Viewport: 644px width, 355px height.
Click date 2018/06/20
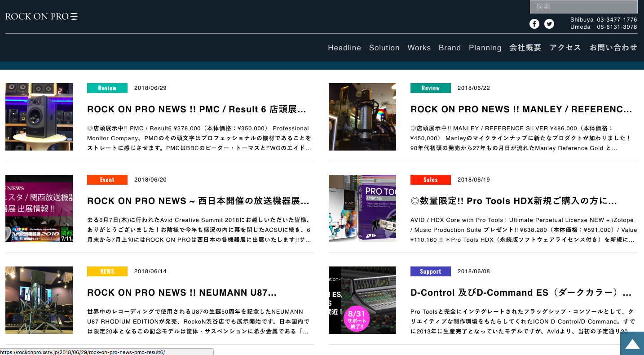pos(150,180)
